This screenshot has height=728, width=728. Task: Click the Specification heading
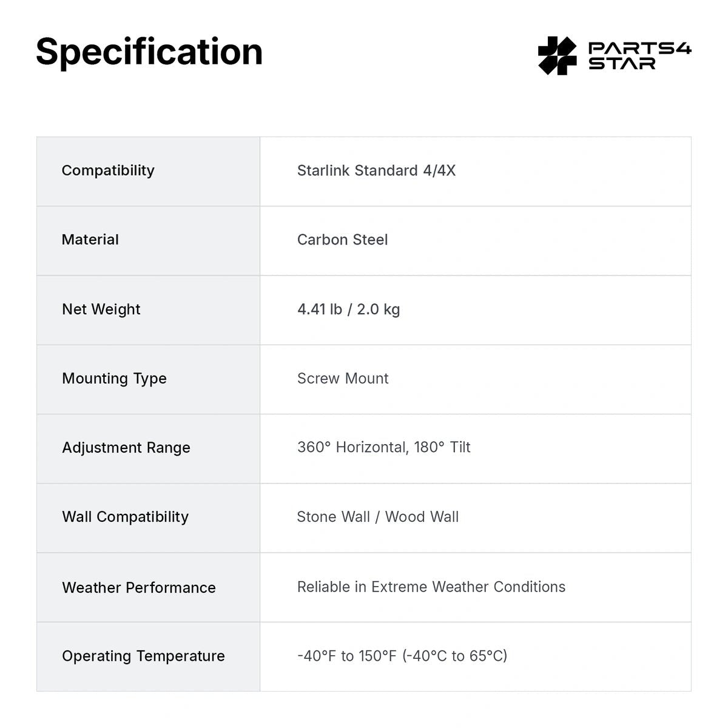(149, 52)
